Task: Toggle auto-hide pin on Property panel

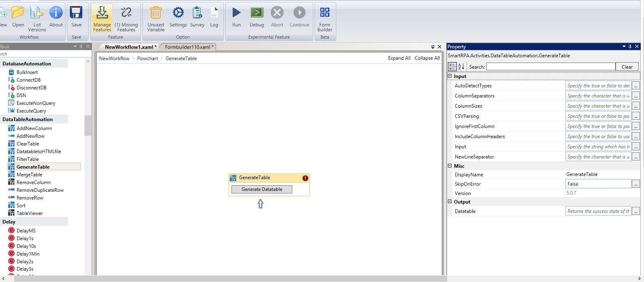Action: [x=630, y=47]
